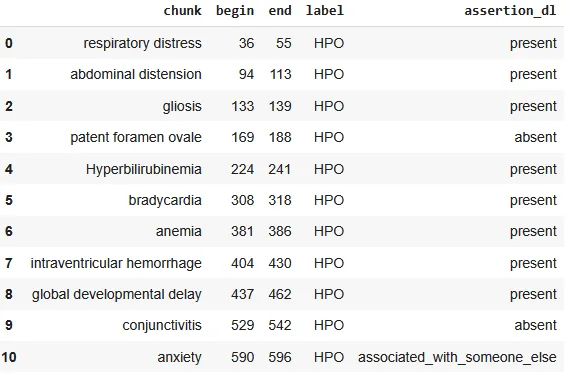567x374 pixels.
Task: Click begin value 308 for bradycardia
Action: click(x=243, y=200)
